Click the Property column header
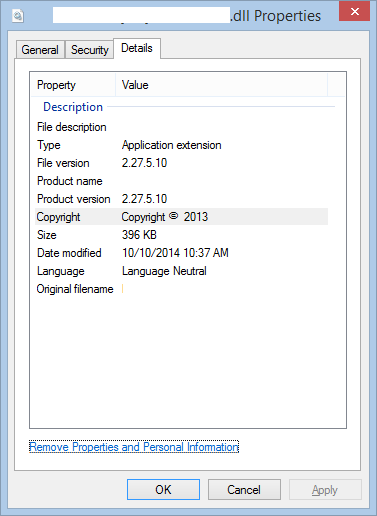Image resolution: width=377 pixels, height=516 pixels. pos(73,85)
